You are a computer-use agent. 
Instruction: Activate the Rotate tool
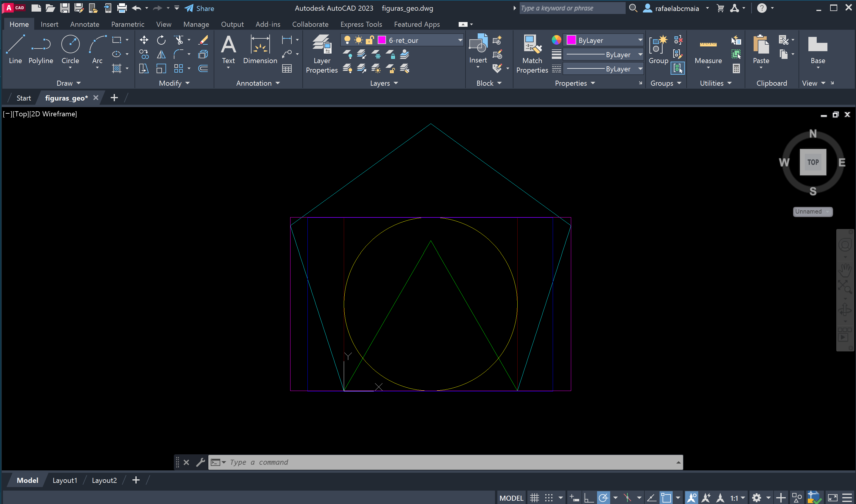point(161,40)
